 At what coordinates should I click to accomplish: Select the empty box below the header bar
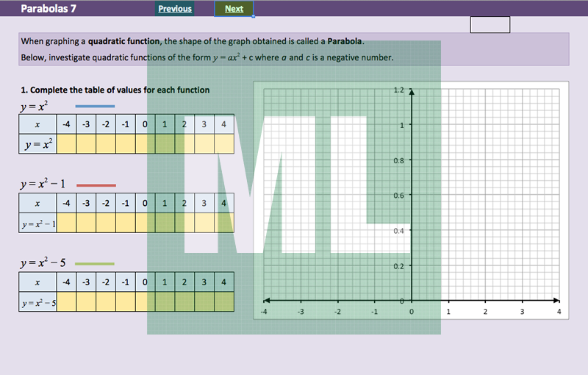[x=490, y=25]
